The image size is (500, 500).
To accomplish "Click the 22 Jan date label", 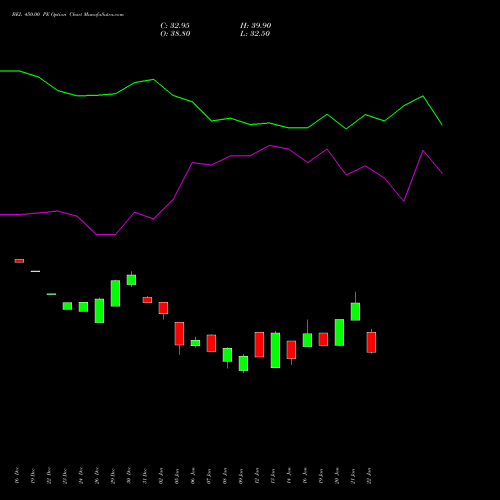I will [x=369, y=476].
